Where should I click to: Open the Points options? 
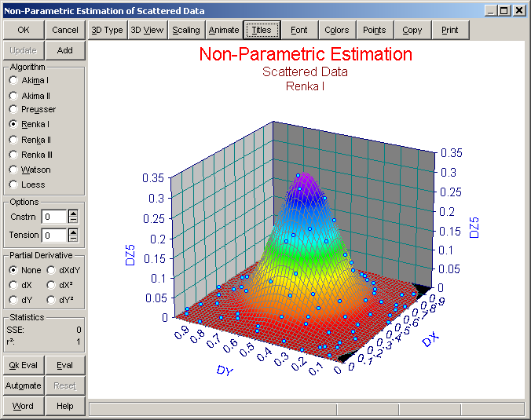(x=375, y=30)
